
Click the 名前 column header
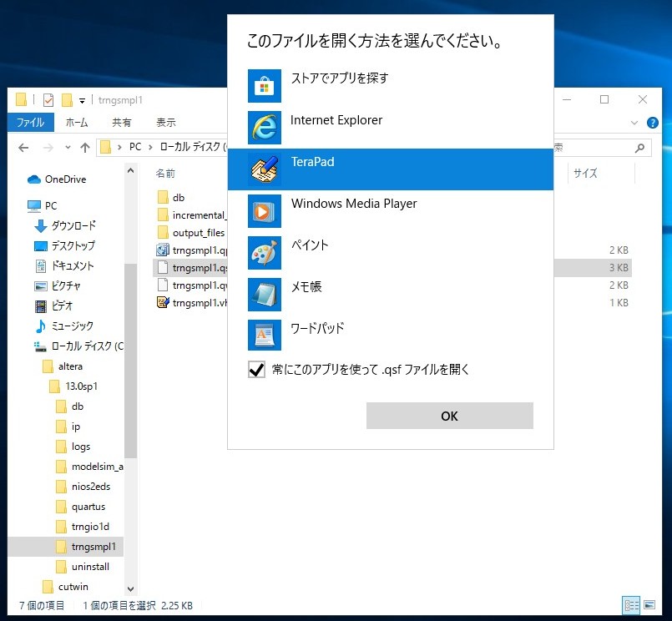165,174
